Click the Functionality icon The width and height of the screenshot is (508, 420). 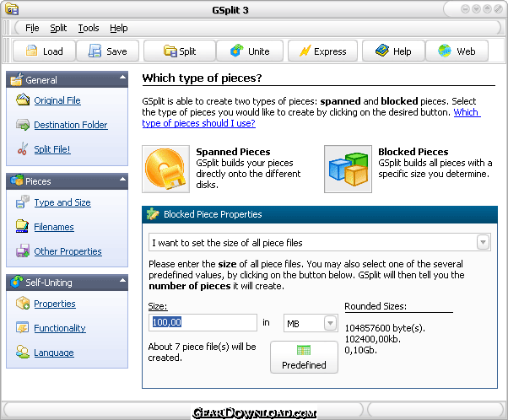[x=23, y=327]
